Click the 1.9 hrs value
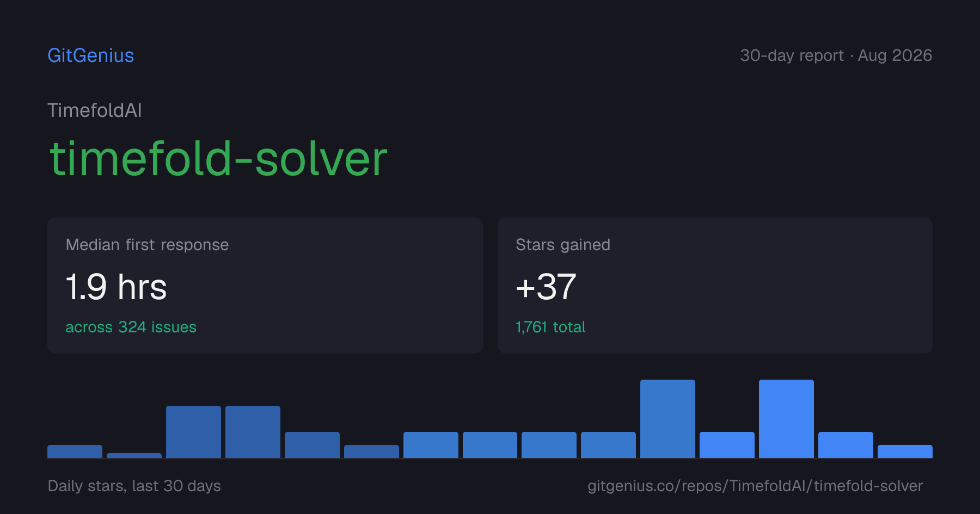The height and width of the screenshot is (514, 980). (116, 287)
